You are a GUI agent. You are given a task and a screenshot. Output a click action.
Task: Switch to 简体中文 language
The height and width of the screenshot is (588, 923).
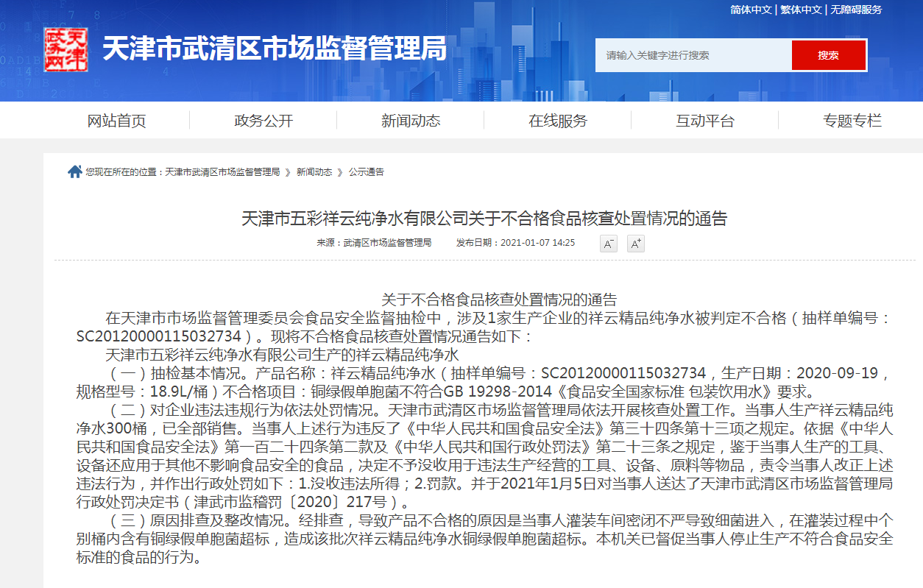(751, 10)
